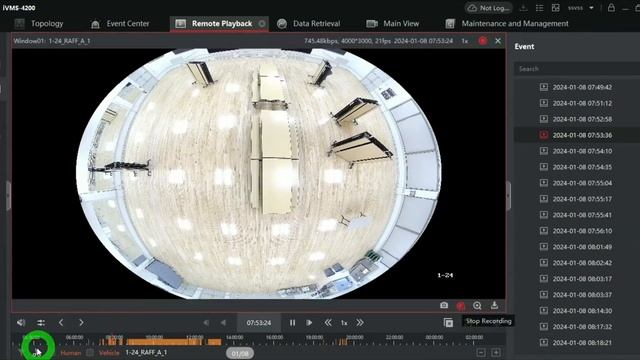
Task: Click the 01/08 date badge on timeline
Action: click(240, 353)
